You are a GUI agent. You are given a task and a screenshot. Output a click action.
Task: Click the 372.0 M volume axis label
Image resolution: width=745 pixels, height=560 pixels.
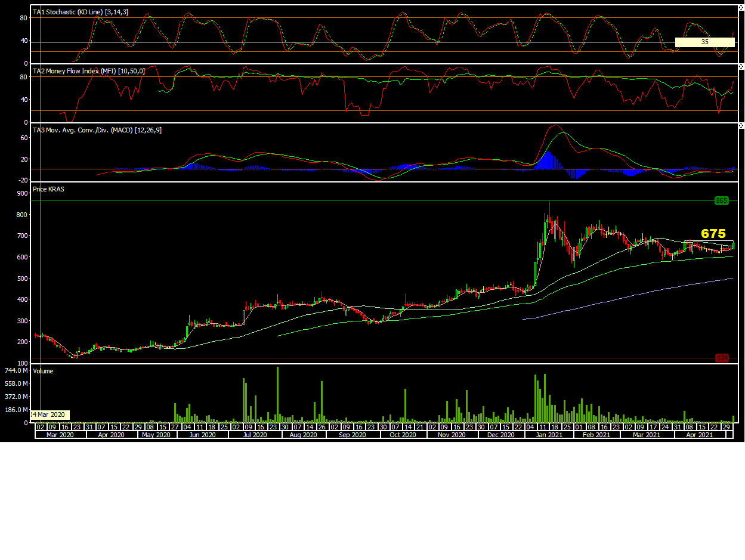coord(16,397)
